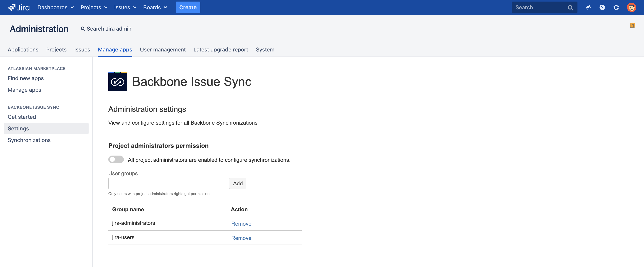Click the Backbone Issue Sync app logo
This screenshot has width=644, height=267.
(x=118, y=82)
